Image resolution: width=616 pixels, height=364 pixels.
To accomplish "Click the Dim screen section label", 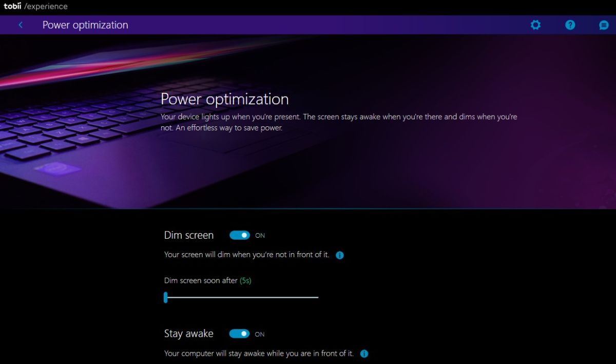I will tap(188, 235).
